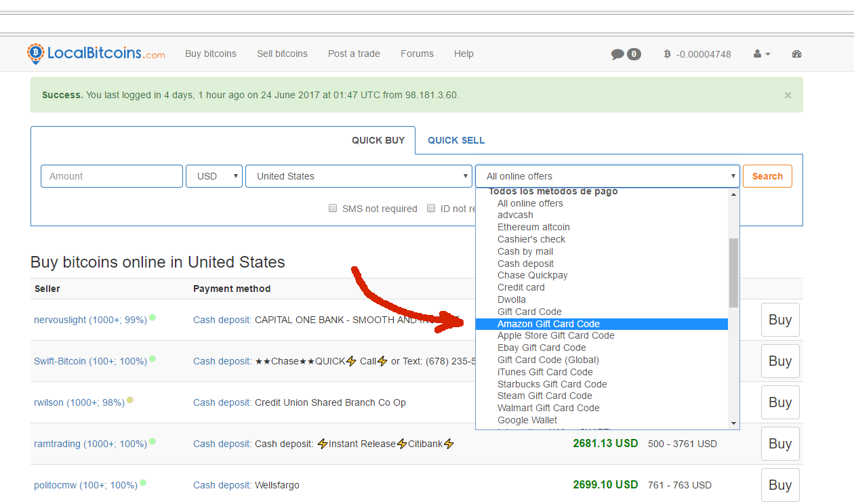Open seller nervouslight profile link
Viewport: 854px width, 504px height.
coord(90,320)
